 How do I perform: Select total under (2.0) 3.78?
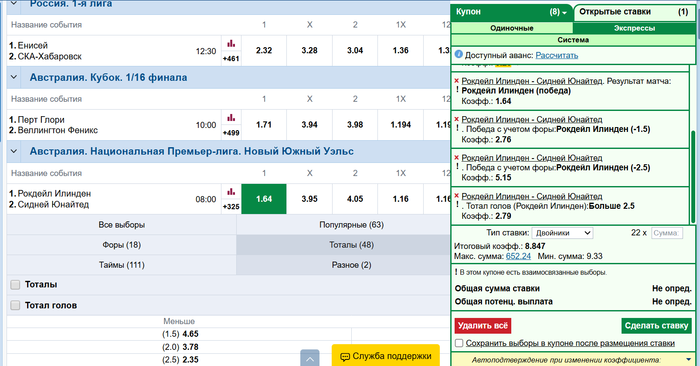tap(180, 347)
